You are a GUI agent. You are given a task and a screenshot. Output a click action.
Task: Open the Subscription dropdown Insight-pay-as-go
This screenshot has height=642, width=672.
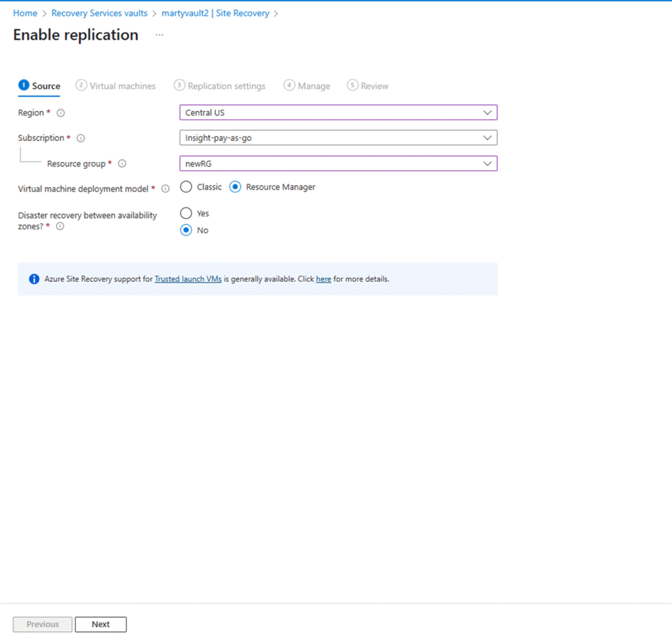coord(338,138)
